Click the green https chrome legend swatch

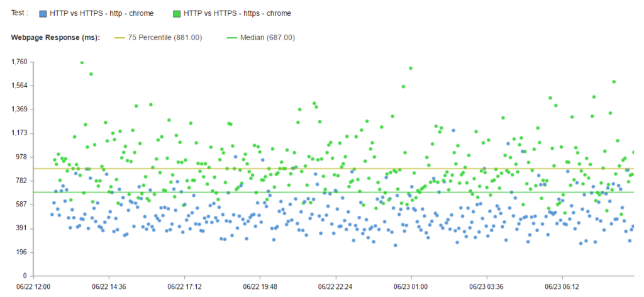tap(177, 14)
